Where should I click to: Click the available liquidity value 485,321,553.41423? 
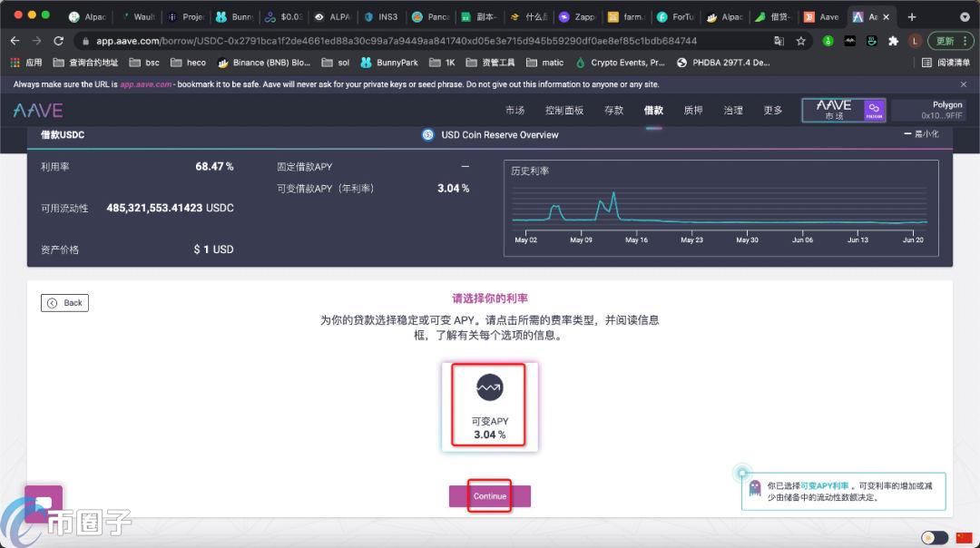pyautogui.click(x=154, y=208)
